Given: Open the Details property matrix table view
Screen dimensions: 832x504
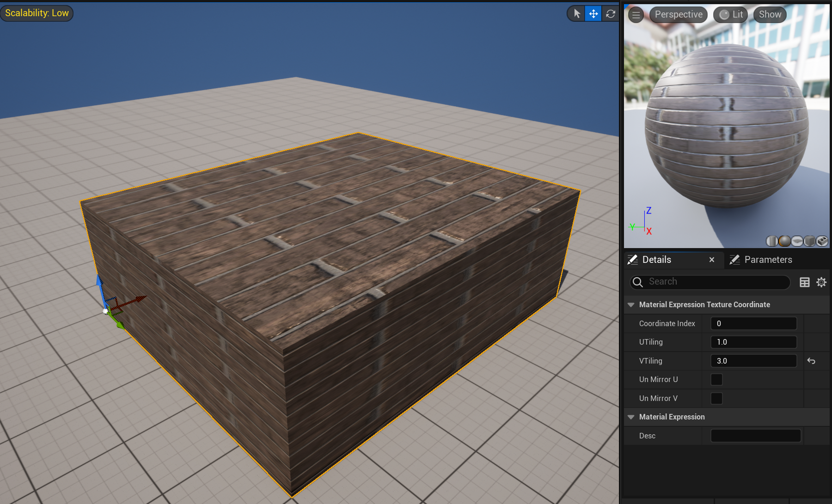Looking at the screenshot, I should coord(805,282).
